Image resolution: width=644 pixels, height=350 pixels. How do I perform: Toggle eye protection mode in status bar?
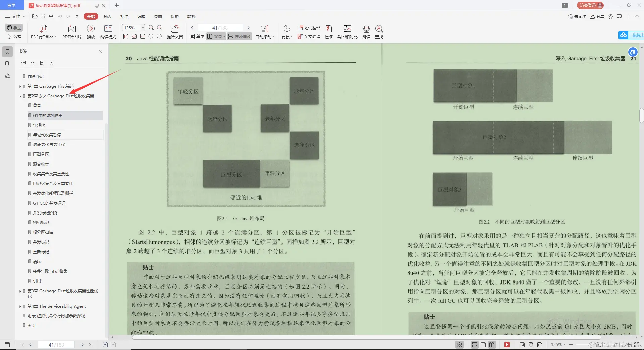[x=459, y=344]
